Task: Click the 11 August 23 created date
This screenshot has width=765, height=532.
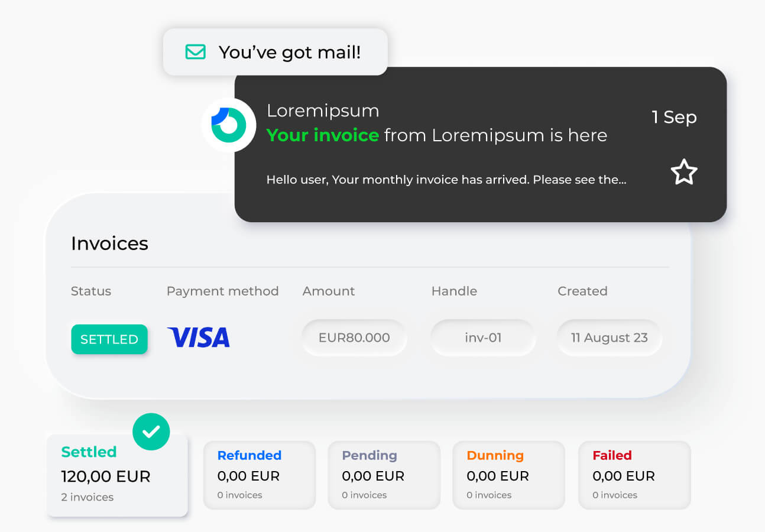Action: (x=610, y=338)
